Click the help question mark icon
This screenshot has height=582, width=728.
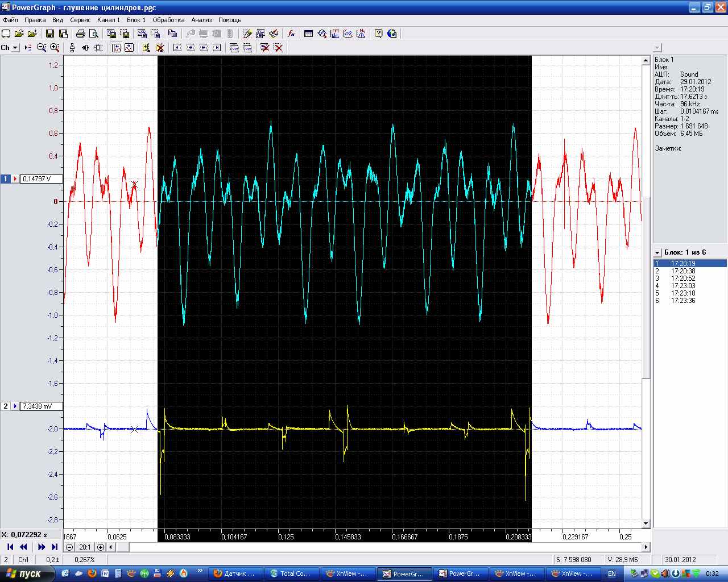[x=378, y=34]
